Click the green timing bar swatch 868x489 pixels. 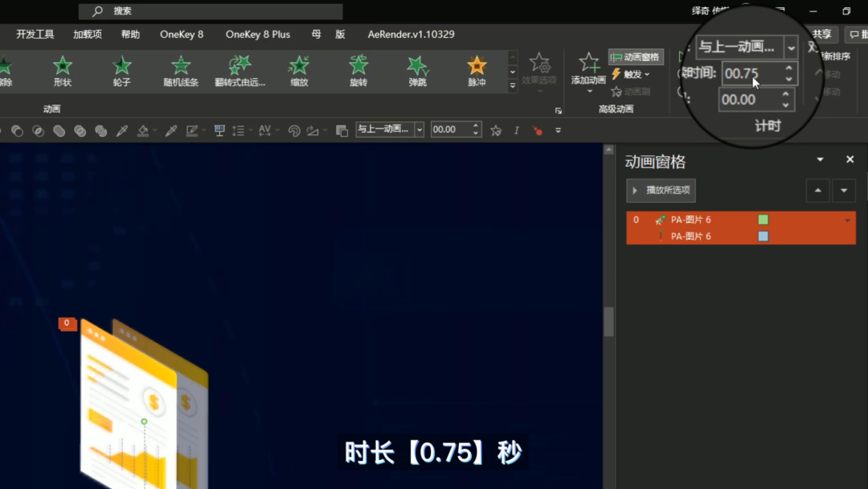764,220
